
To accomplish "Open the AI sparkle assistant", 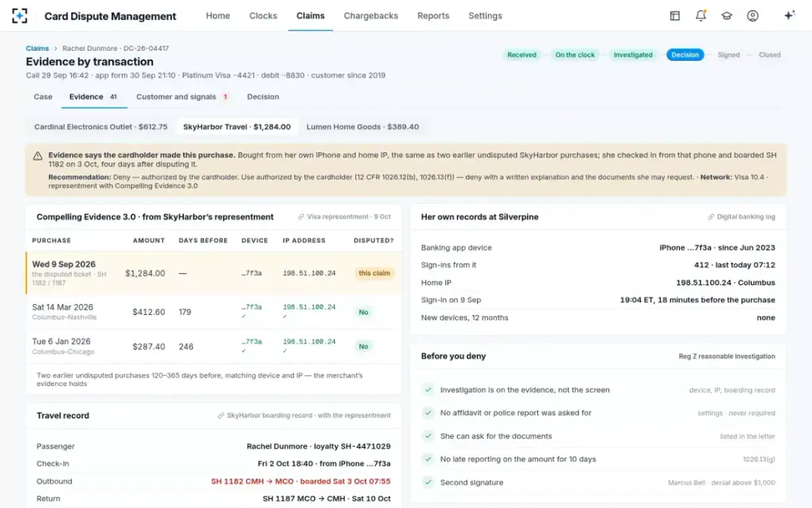I will click(789, 16).
